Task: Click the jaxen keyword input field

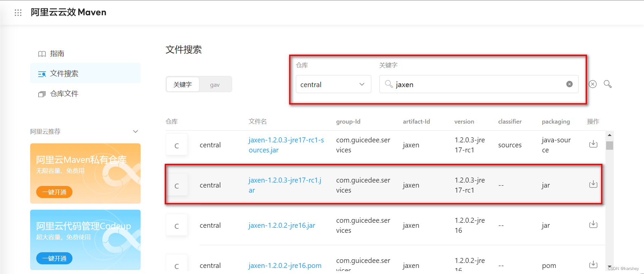Action: click(x=479, y=84)
